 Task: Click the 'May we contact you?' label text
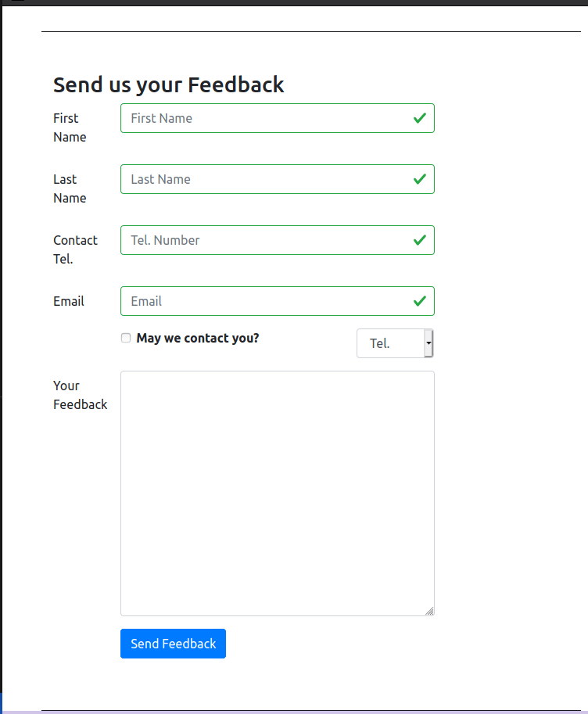coord(198,339)
